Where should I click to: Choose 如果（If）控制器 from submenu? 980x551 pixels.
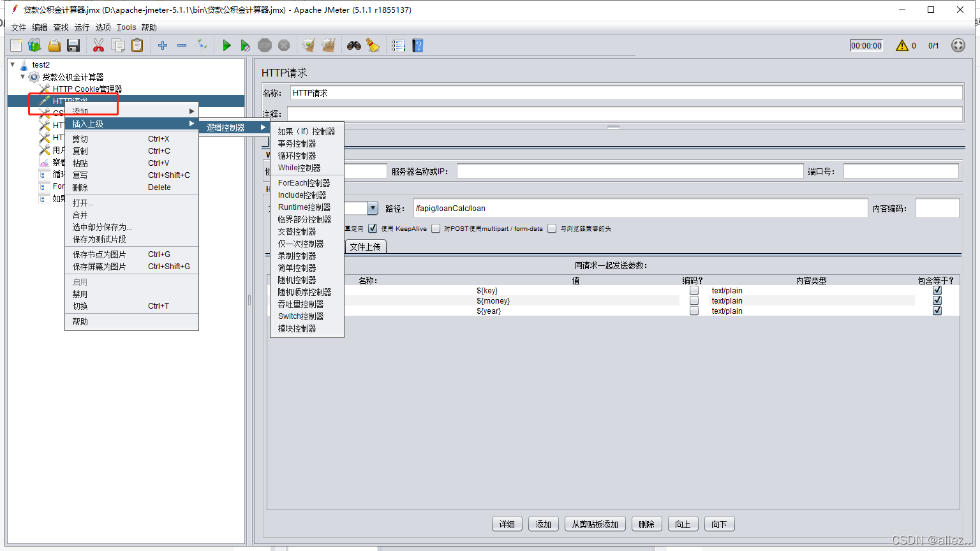[307, 131]
